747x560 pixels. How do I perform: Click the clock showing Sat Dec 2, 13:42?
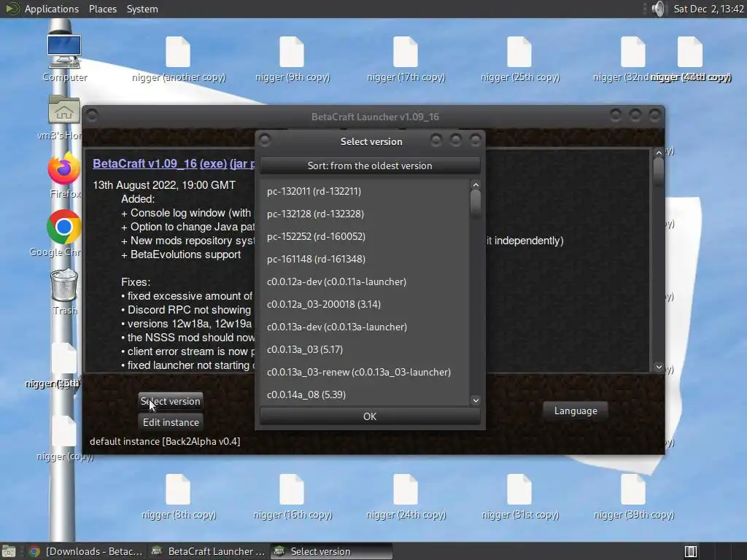tap(708, 9)
